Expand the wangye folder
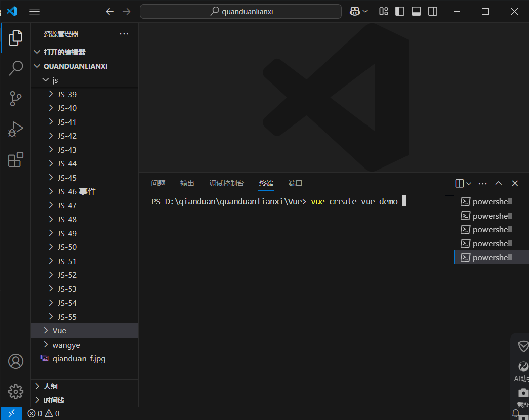 click(x=85, y=345)
